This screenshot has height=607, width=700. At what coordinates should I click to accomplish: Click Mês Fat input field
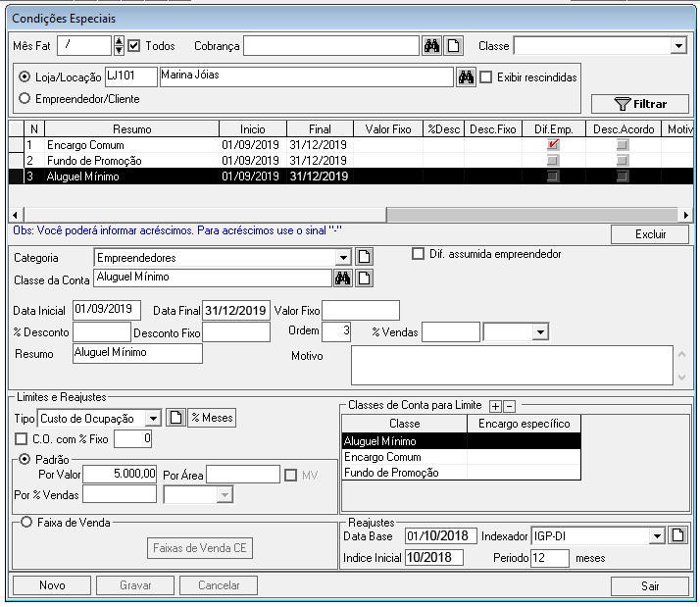(x=84, y=45)
